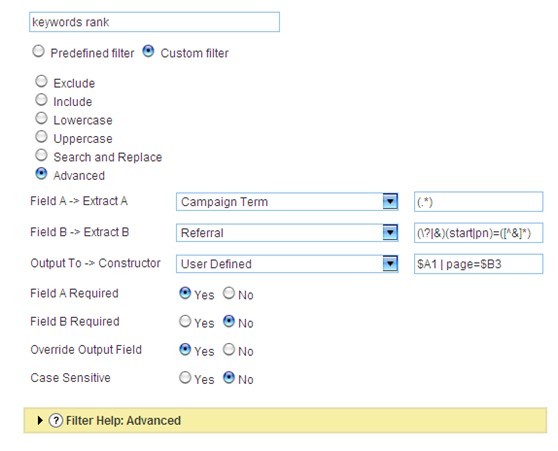Click the filter name field 'keywords rank'
Screen dimensions: 558x451
154,22
